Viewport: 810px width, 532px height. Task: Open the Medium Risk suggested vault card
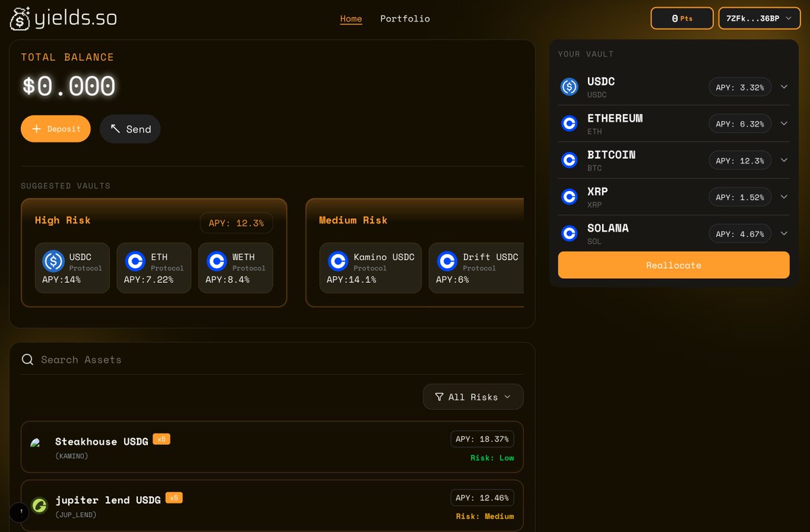[x=415, y=252]
